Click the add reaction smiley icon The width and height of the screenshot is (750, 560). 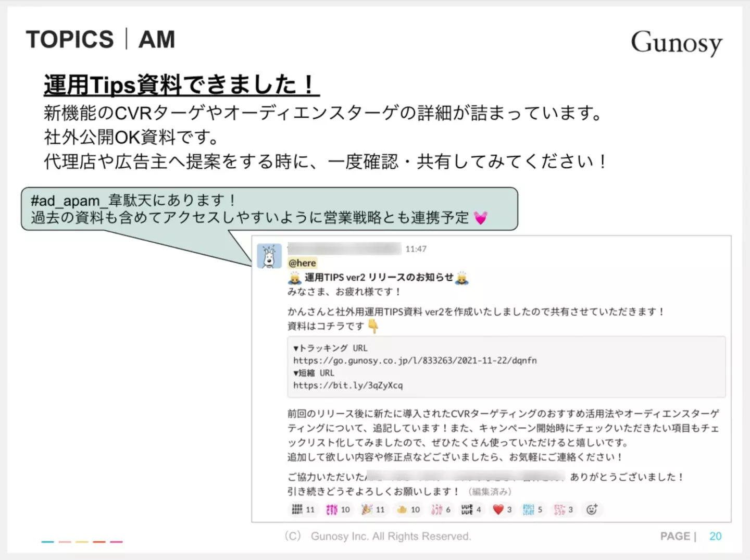592,509
